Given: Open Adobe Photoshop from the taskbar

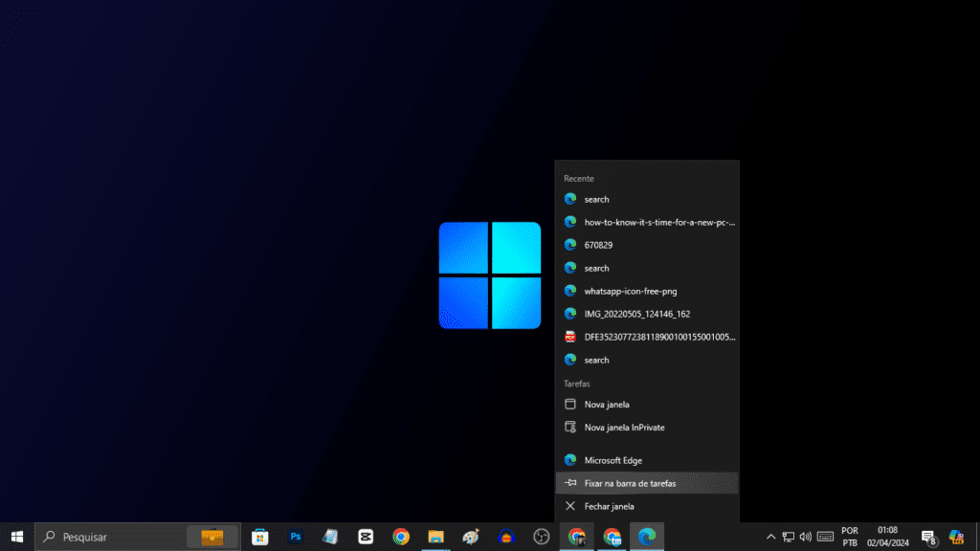Looking at the screenshot, I should click(x=295, y=537).
